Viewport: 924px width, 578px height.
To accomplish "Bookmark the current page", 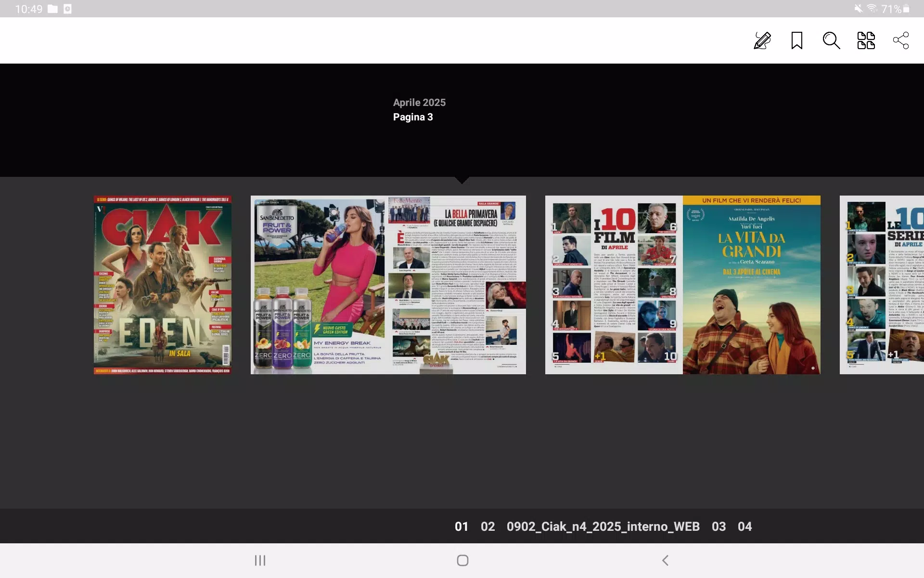I will (x=797, y=40).
